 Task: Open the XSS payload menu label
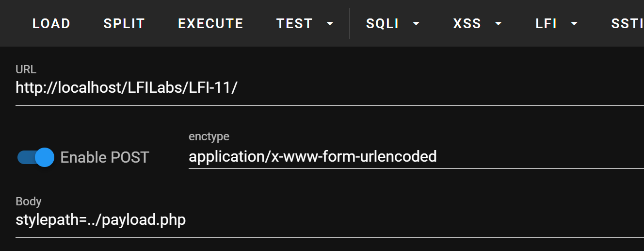[x=467, y=23]
